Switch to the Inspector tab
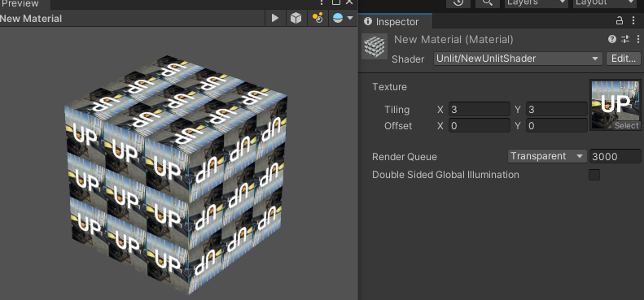 pyautogui.click(x=392, y=22)
